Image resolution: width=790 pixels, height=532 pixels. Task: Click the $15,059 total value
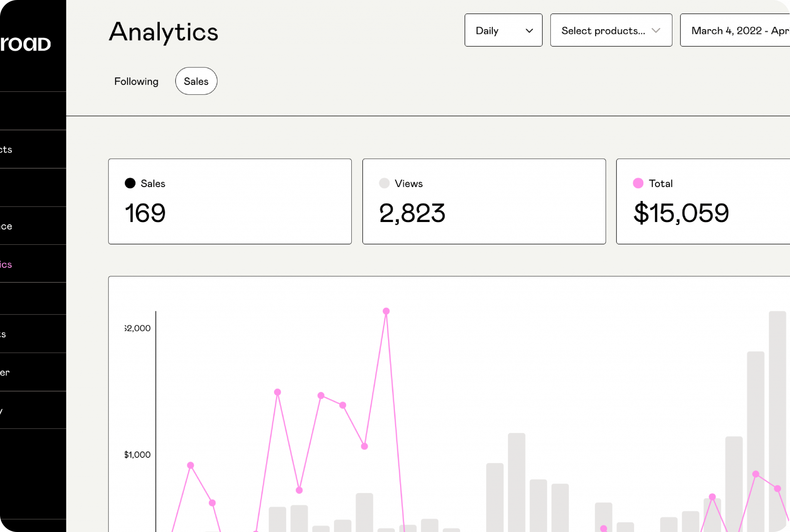681,213
